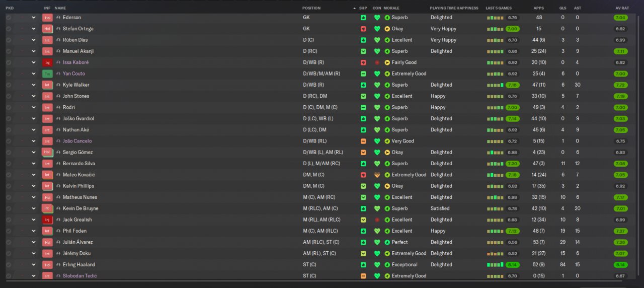
Task: Open Erling Haaland's player profile
Action: click(79, 265)
